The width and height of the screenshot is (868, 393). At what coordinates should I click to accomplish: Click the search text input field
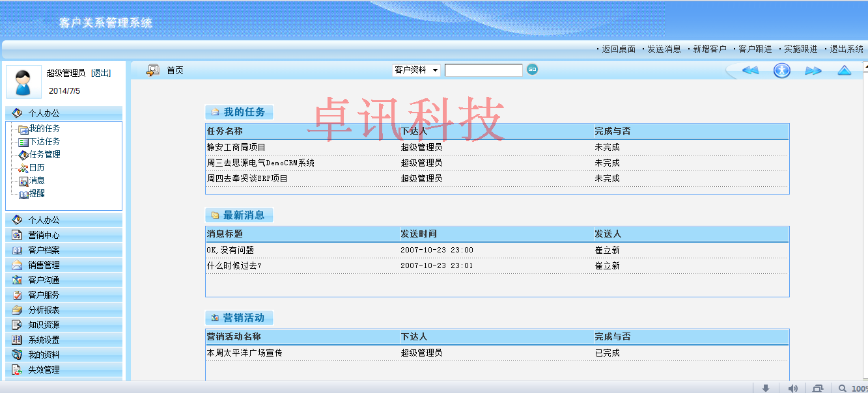[x=483, y=70]
